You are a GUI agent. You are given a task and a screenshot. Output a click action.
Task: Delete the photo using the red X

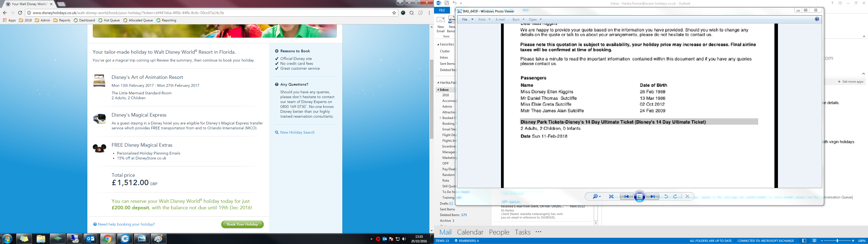pos(687,197)
